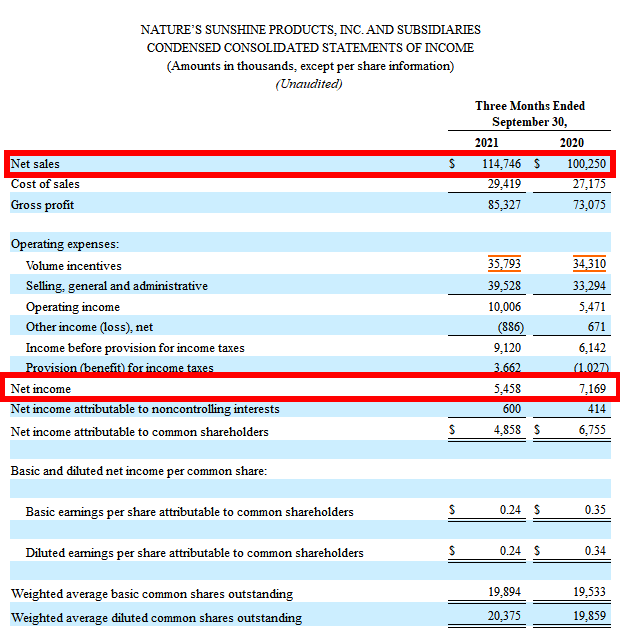Select Net sales 2020 value 100,250
The image size is (620, 637).
(x=586, y=164)
